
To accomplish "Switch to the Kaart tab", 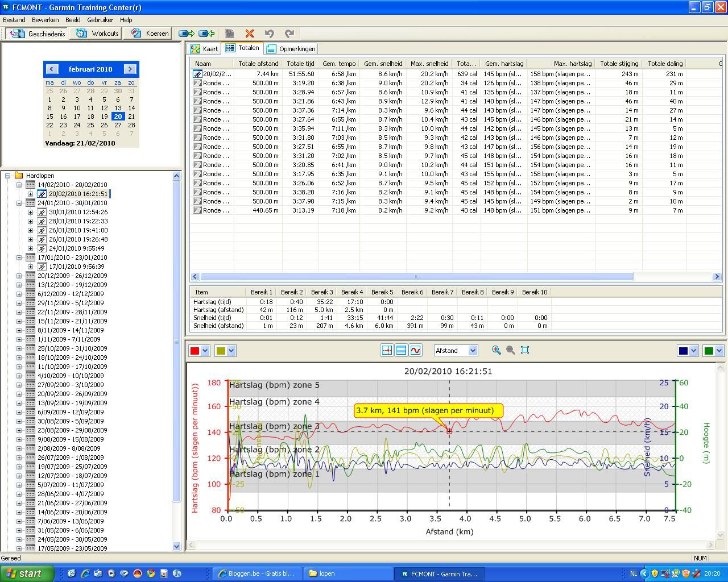I will (x=205, y=49).
